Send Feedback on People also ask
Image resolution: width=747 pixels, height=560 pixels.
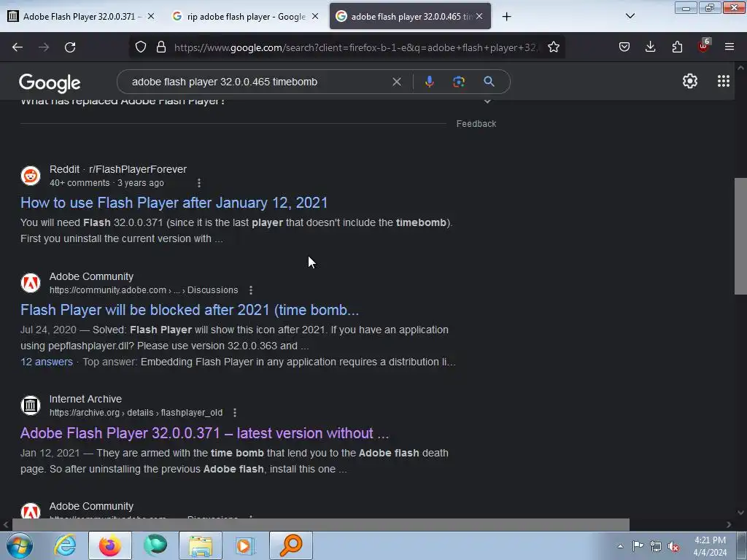[x=476, y=124]
